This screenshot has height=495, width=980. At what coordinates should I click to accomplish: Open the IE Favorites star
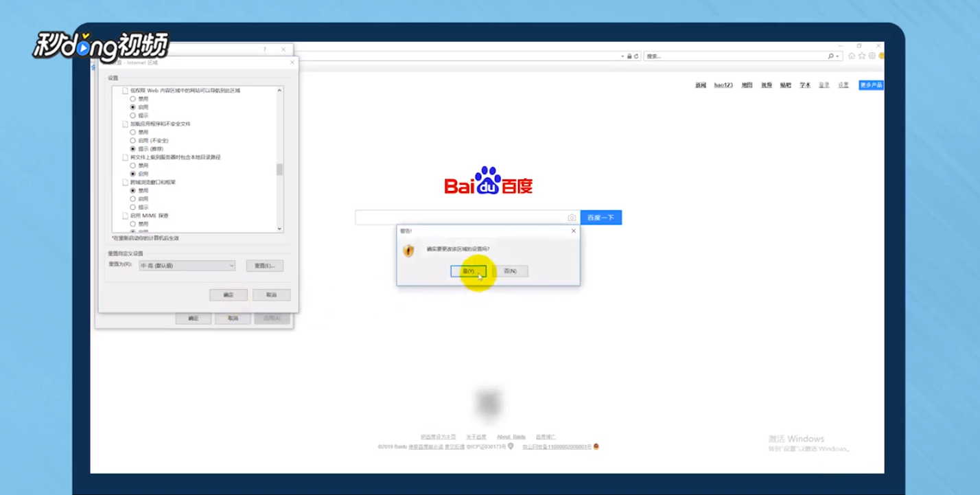(862, 56)
